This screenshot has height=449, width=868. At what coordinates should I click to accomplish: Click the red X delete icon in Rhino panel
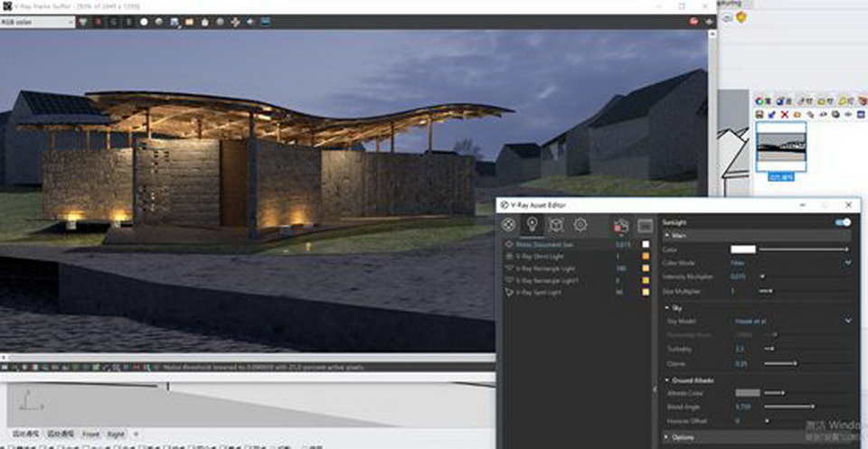(784, 115)
